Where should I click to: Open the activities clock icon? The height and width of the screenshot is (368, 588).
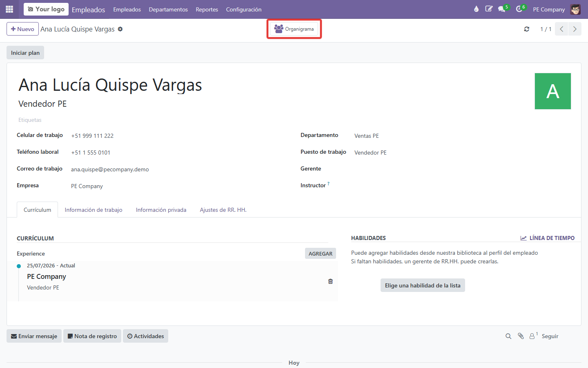coord(519,9)
